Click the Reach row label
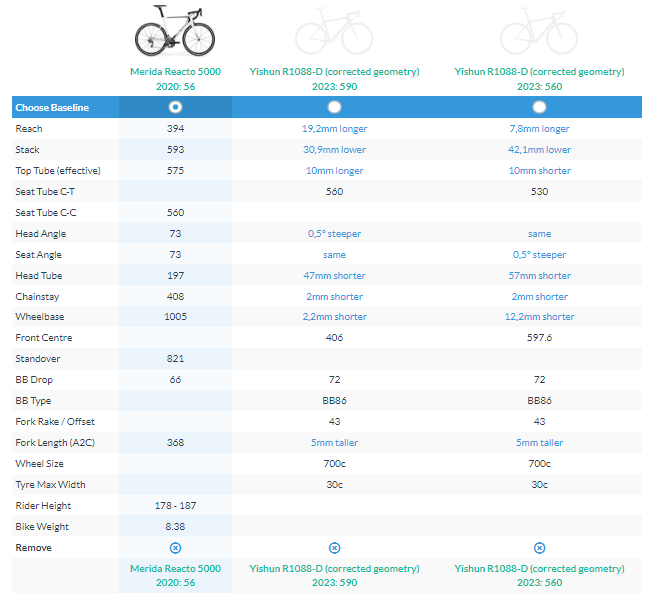659x594 pixels. tap(29, 129)
